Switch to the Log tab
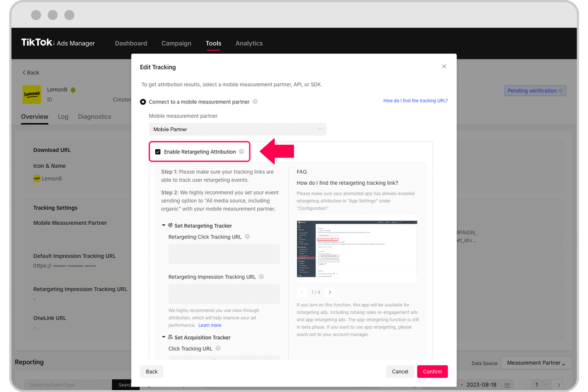The height and width of the screenshot is (392, 588). tap(63, 117)
